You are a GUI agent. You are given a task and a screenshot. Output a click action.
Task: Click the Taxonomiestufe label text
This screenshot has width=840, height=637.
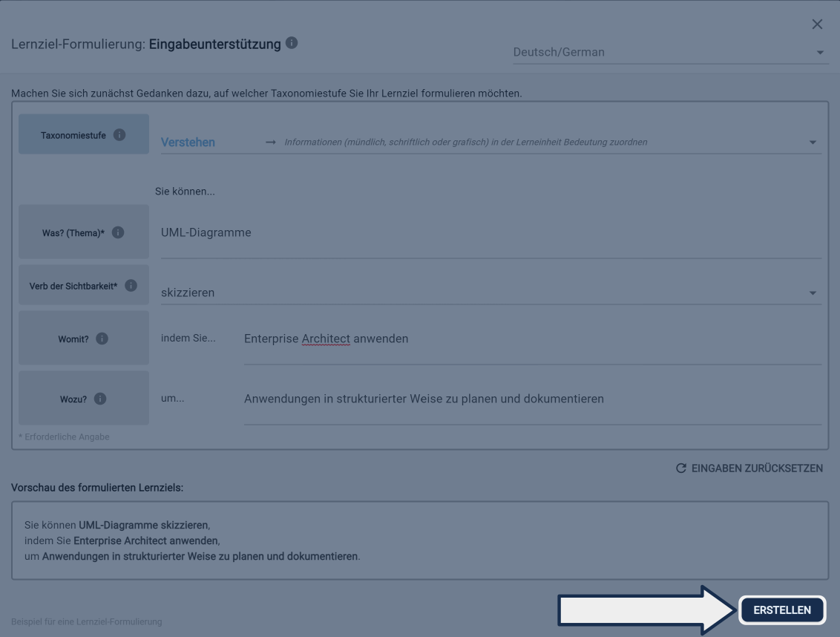[x=73, y=135]
